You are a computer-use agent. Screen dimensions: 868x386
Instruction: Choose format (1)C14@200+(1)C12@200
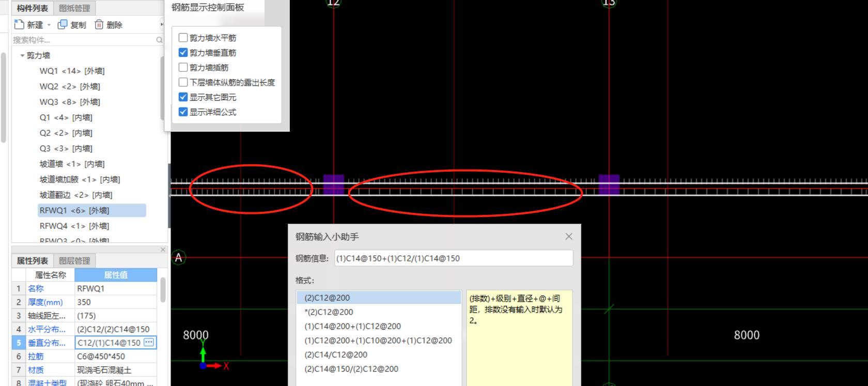379,326
